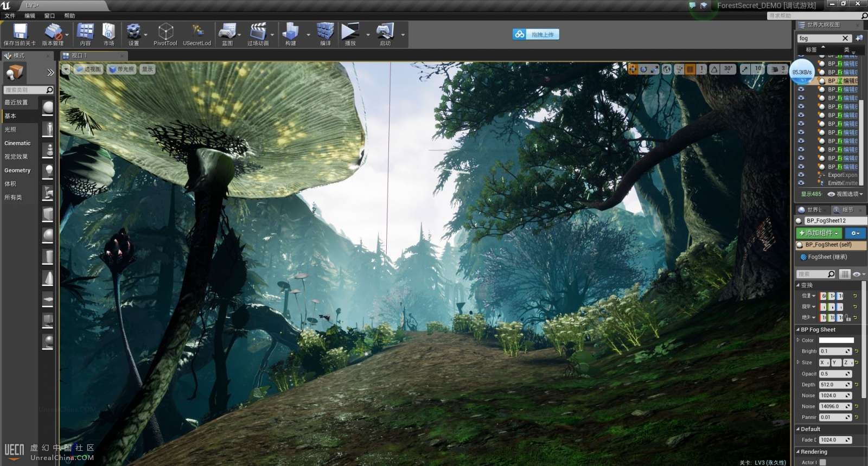The height and width of the screenshot is (466, 868).
Task: Open the Blueprints (蓝图) toolbar icon
Action: tap(227, 32)
